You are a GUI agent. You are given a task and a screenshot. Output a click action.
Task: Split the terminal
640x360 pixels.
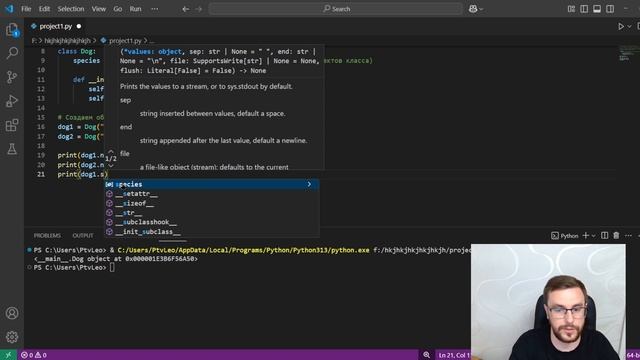tap(604, 236)
